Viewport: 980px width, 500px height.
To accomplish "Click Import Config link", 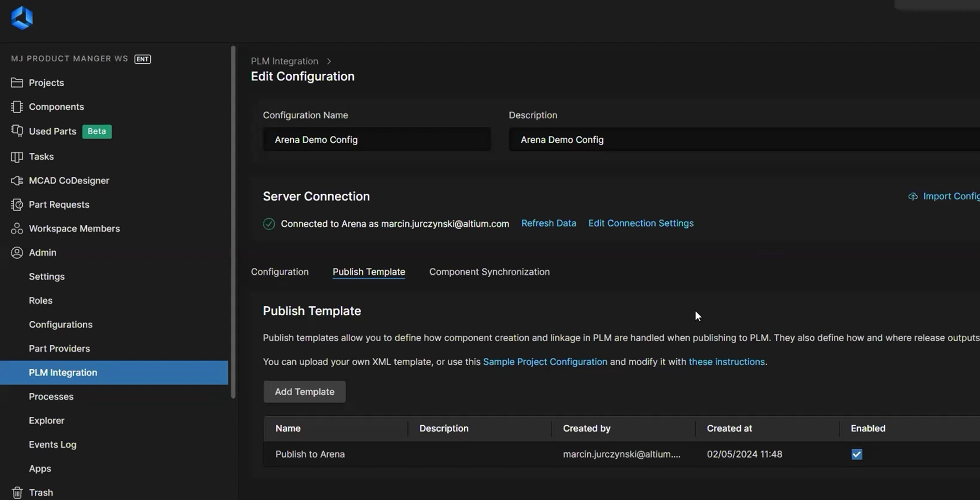I will click(951, 196).
